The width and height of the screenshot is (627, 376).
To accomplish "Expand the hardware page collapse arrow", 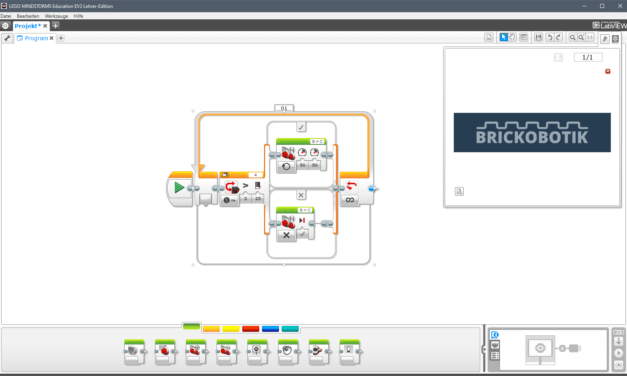I will [484, 349].
